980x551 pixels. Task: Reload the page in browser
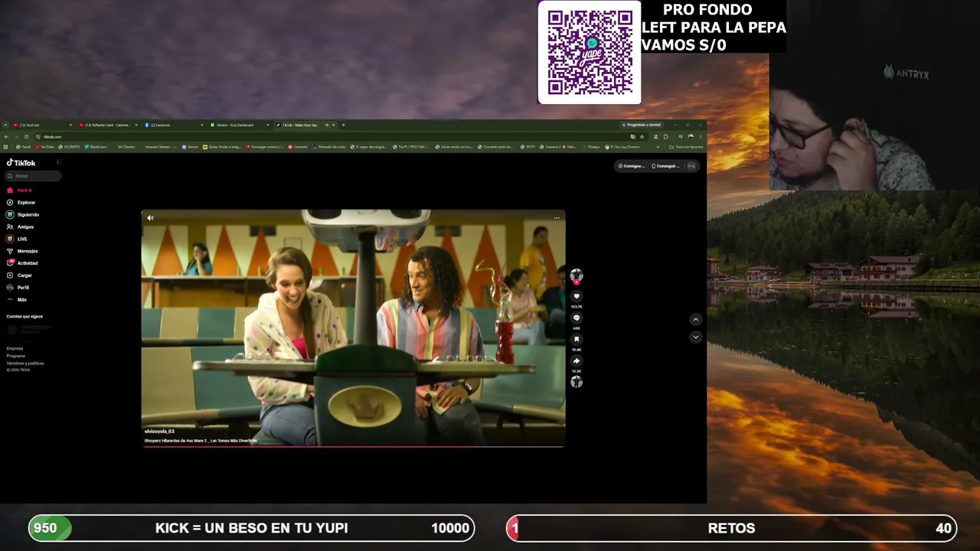26,136
